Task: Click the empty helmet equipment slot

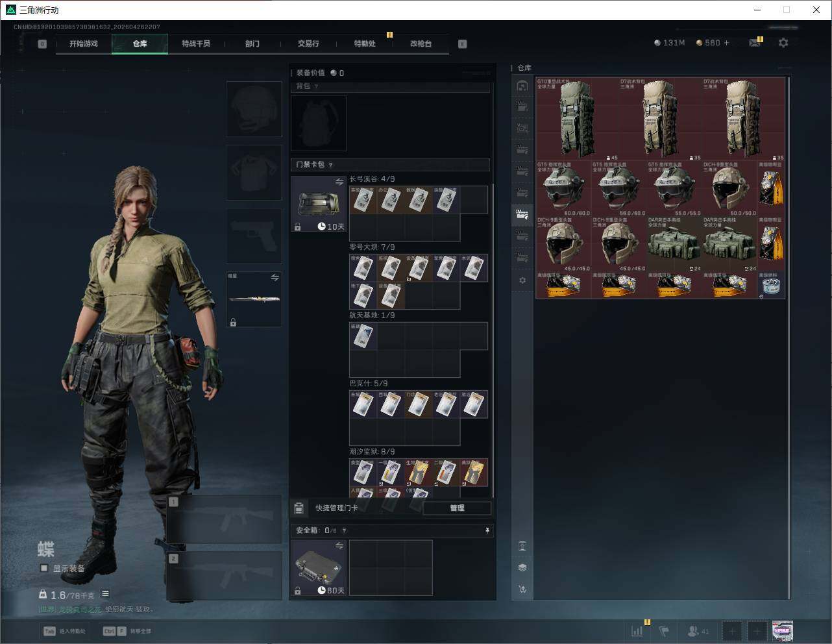Action: pos(254,108)
